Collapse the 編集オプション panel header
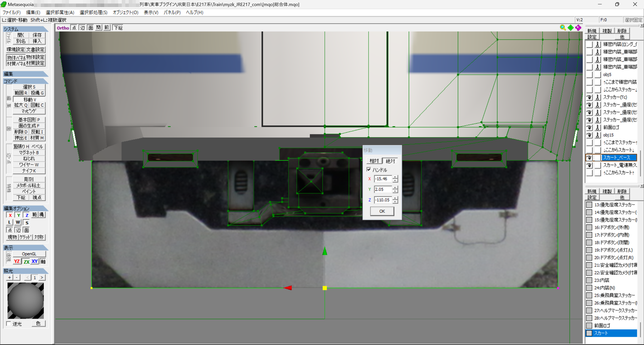This screenshot has width=644, height=345. [26, 208]
